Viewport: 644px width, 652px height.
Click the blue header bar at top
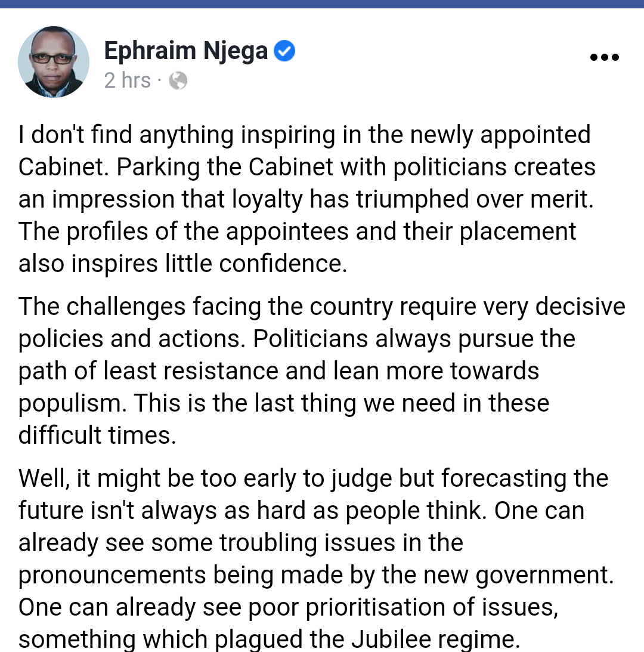(322, 4)
